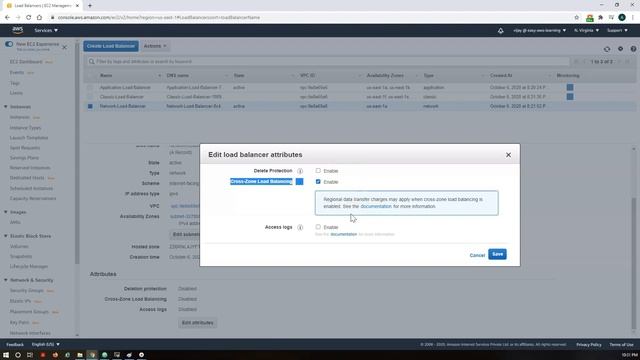Save the load balancer attributes
The height and width of the screenshot is (360, 640).
pos(497,254)
